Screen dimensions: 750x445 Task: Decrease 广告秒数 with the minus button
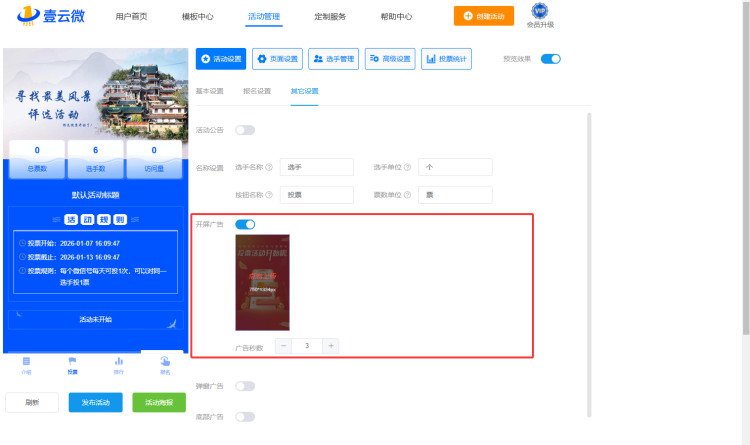coord(284,345)
